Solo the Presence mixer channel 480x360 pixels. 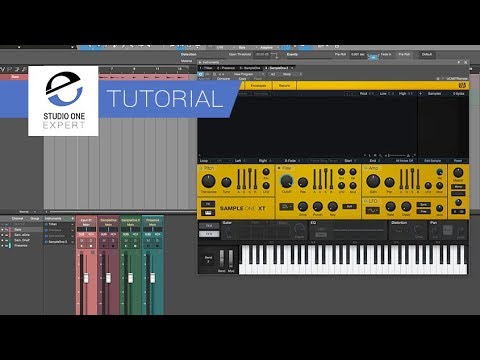click(x=157, y=240)
